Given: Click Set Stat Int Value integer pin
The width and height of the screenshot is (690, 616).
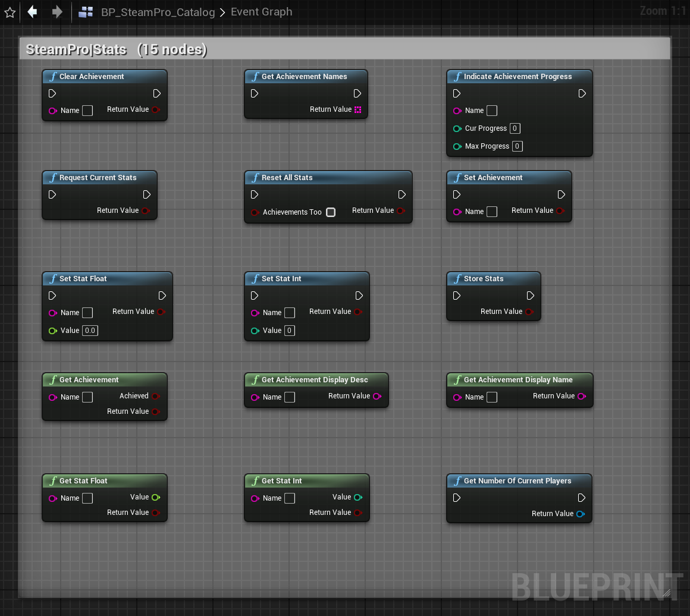Looking at the screenshot, I should point(255,331).
